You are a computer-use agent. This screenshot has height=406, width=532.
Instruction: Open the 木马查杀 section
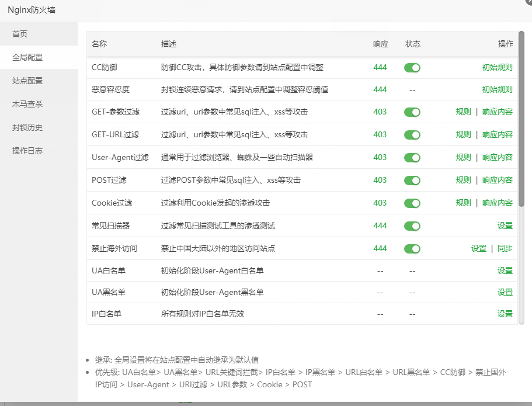20,104
